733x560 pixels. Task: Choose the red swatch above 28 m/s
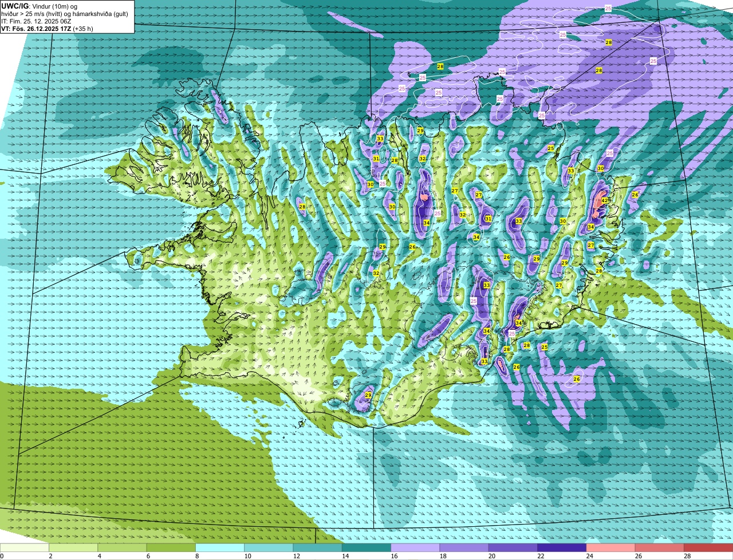(x=708, y=547)
